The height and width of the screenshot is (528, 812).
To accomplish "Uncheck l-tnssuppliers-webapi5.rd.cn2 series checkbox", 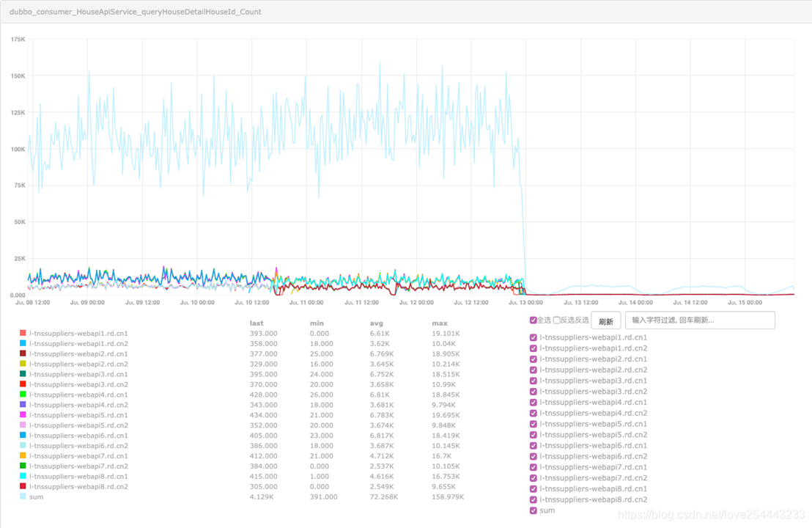I will pyautogui.click(x=534, y=435).
